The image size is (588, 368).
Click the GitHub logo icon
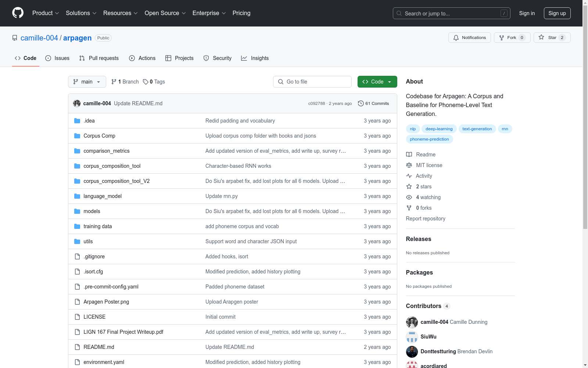pyautogui.click(x=18, y=13)
